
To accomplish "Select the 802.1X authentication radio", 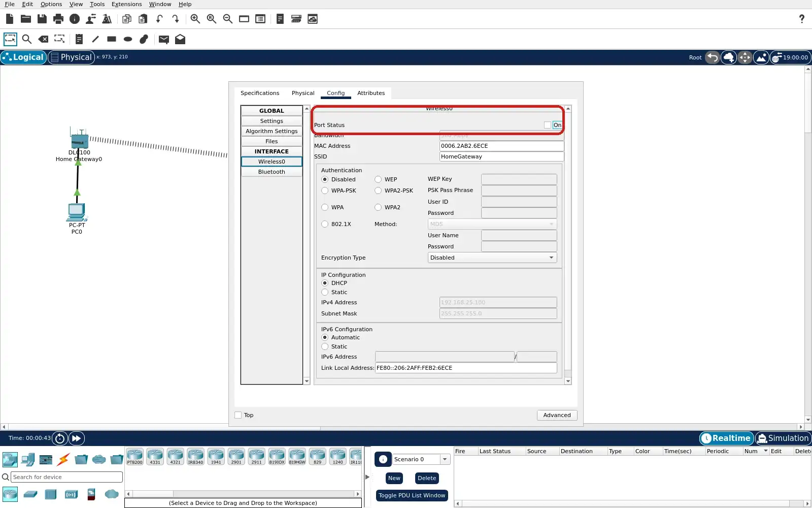I will coord(325,224).
